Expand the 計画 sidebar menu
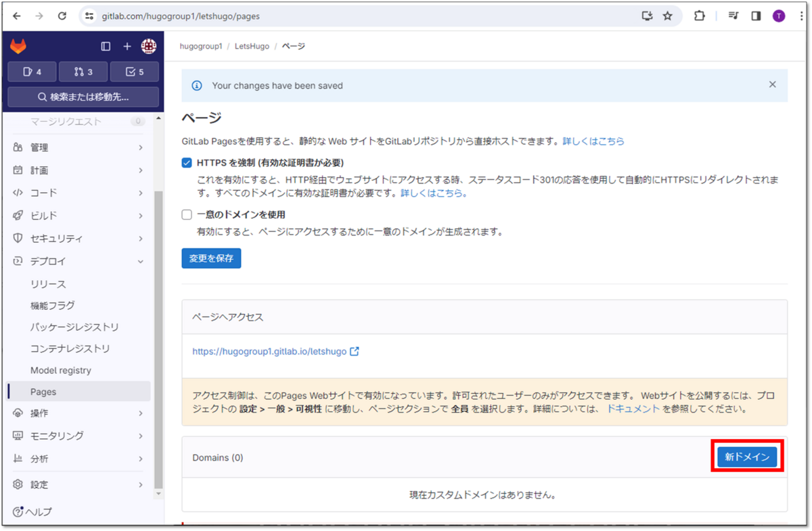812x531 pixels. [x=78, y=170]
